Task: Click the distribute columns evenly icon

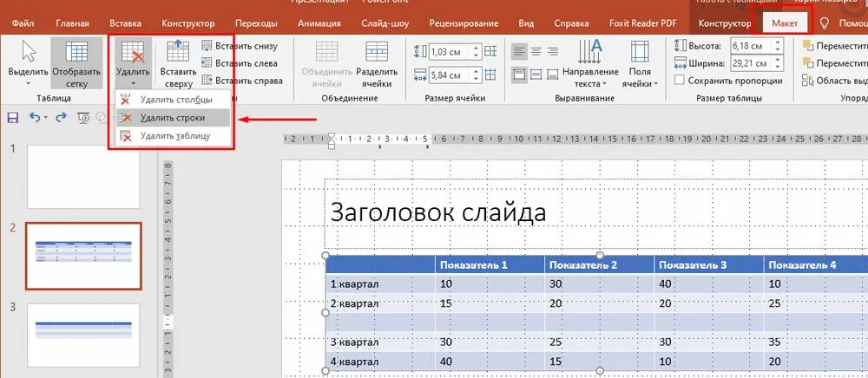Action: coord(490,75)
